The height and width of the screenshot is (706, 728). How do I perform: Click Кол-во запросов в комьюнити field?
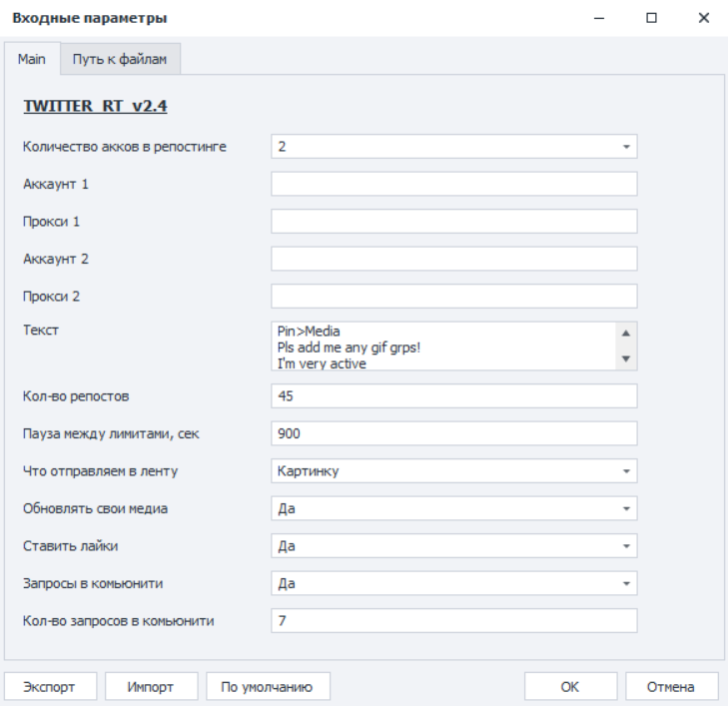point(453,621)
